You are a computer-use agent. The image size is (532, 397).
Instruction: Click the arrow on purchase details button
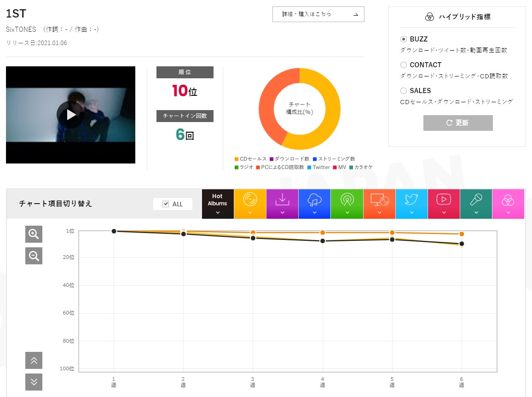(356, 15)
